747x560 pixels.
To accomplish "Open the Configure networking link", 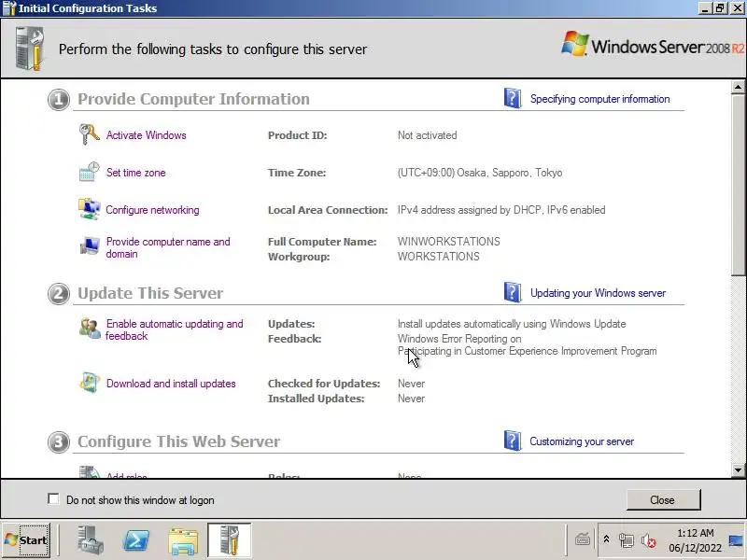I will click(x=152, y=210).
